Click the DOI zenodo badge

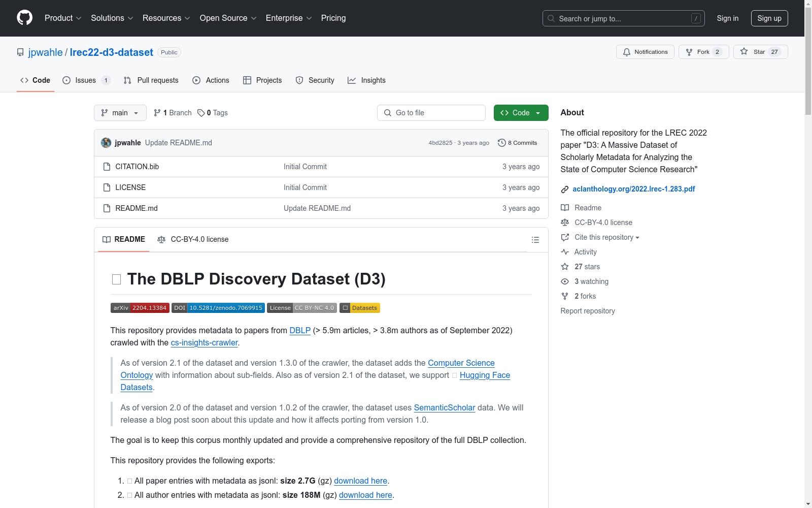point(218,308)
